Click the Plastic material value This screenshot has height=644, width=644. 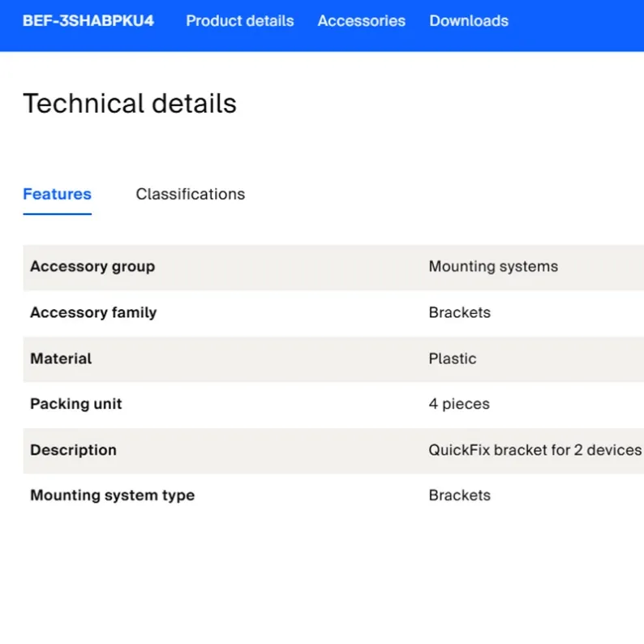click(453, 359)
